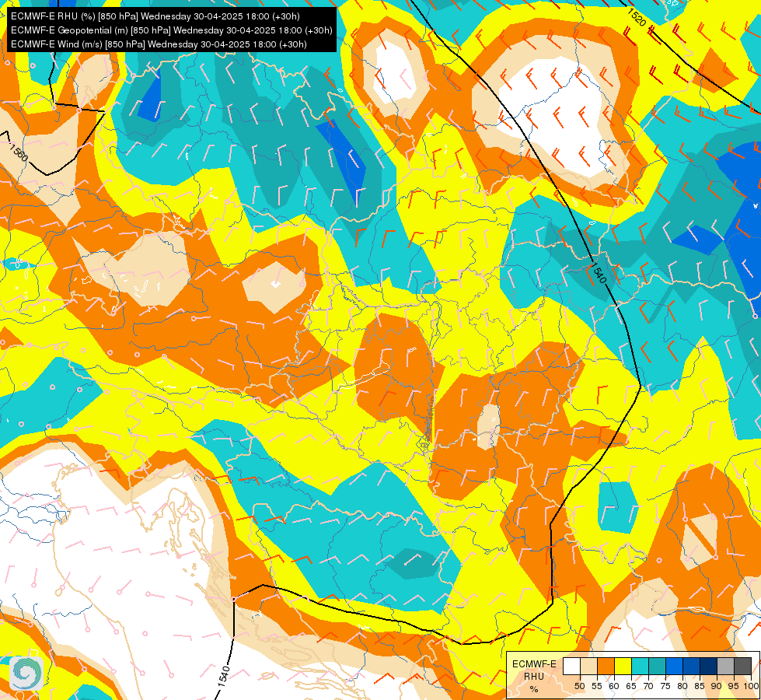Click the navy 85-90 legend swatch
The image size is (761, 700).
coord(708,666)
